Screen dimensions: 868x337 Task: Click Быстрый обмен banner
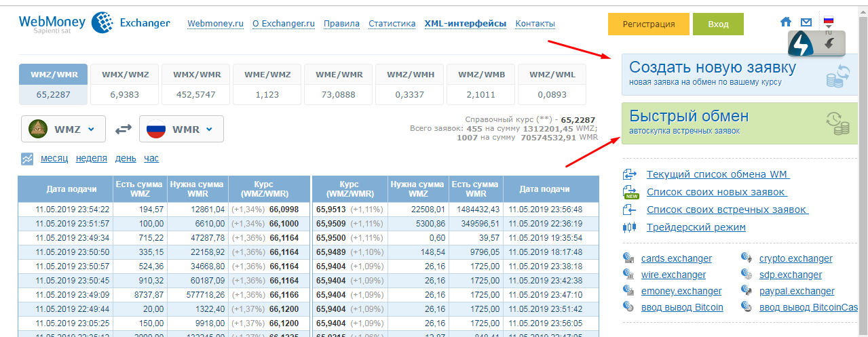pyautogui.click(x=740, y=123)
